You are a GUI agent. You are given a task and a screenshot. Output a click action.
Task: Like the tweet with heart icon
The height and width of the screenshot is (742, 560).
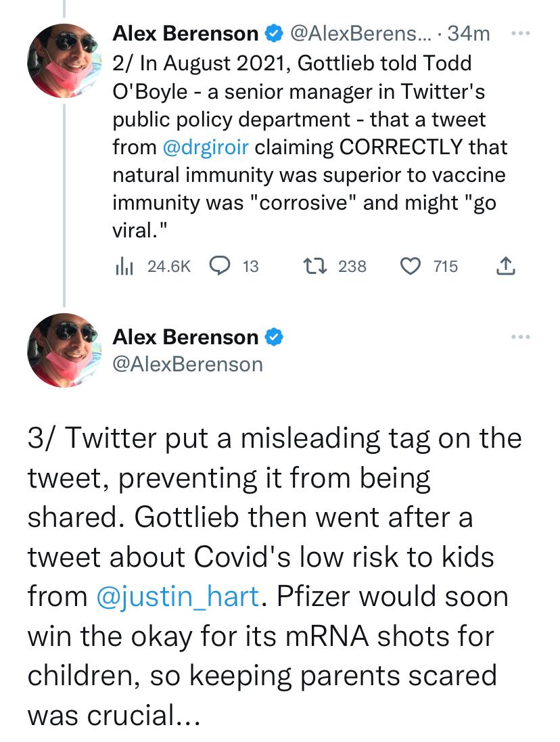[410, 266]
